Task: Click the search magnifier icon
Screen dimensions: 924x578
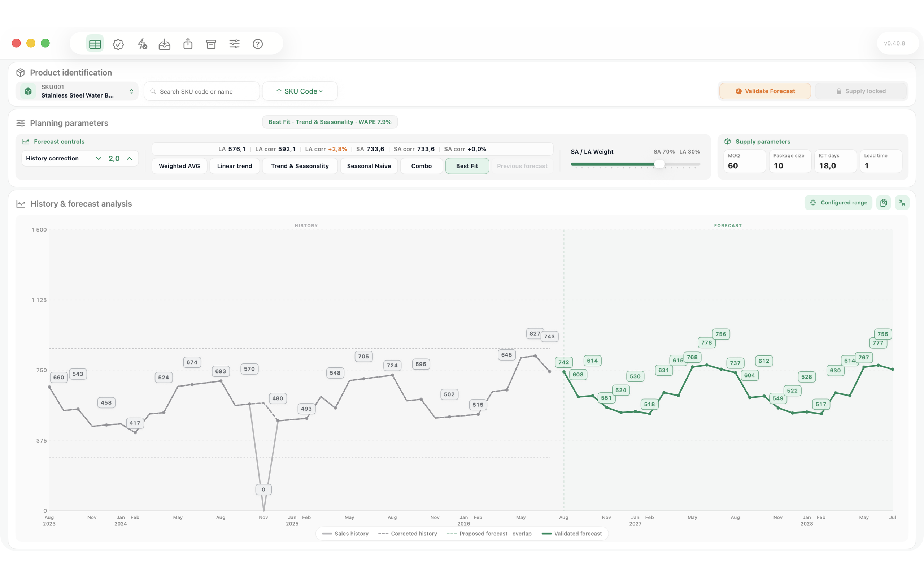Action: pyautogui.click(x=153, y=91)
